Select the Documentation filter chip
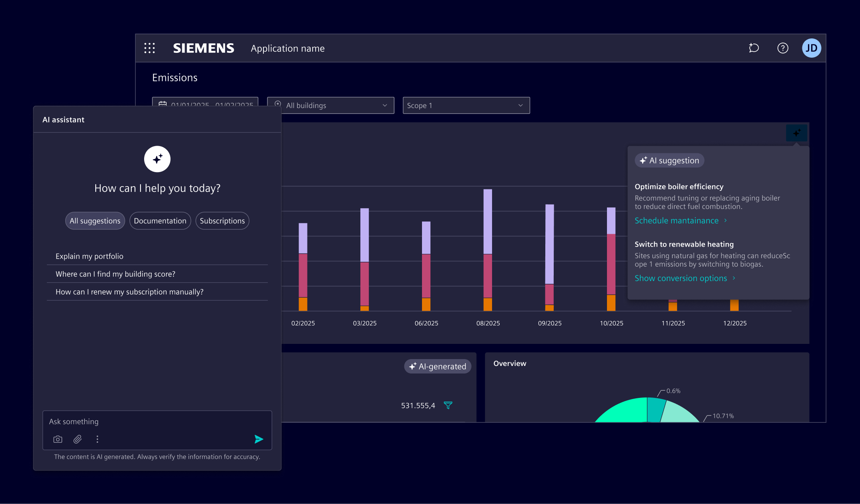This screenshot has height=504, width=860. click(x=160, y=221)
